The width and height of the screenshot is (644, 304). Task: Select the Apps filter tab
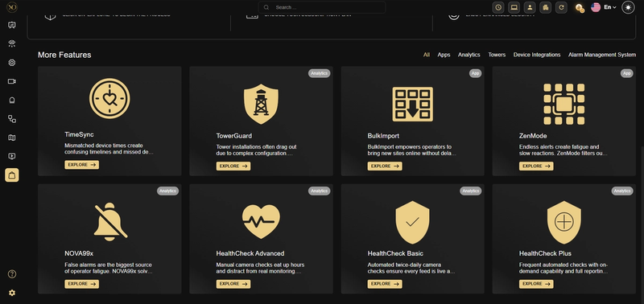(x=444, y=55)
